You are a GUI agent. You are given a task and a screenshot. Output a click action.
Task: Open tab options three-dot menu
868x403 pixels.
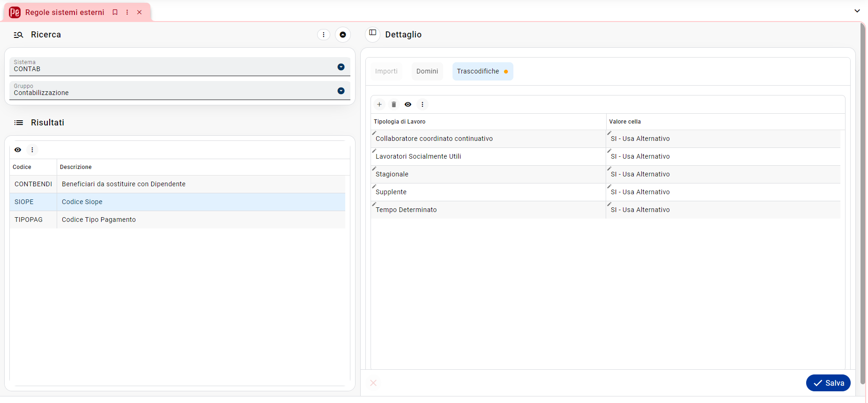(x=127, y=12)
